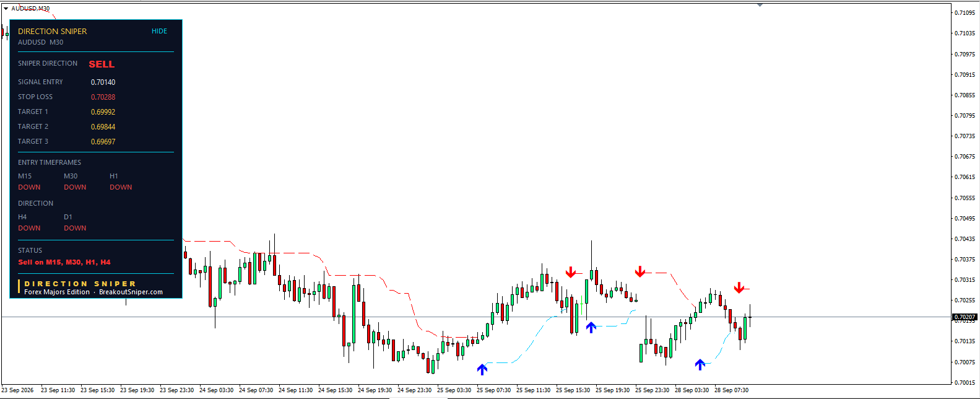Click the ENTRY TIMEFRAMES heading
Image resolution: width=980 pixels, height=399 pixels.
coord(50,162)
